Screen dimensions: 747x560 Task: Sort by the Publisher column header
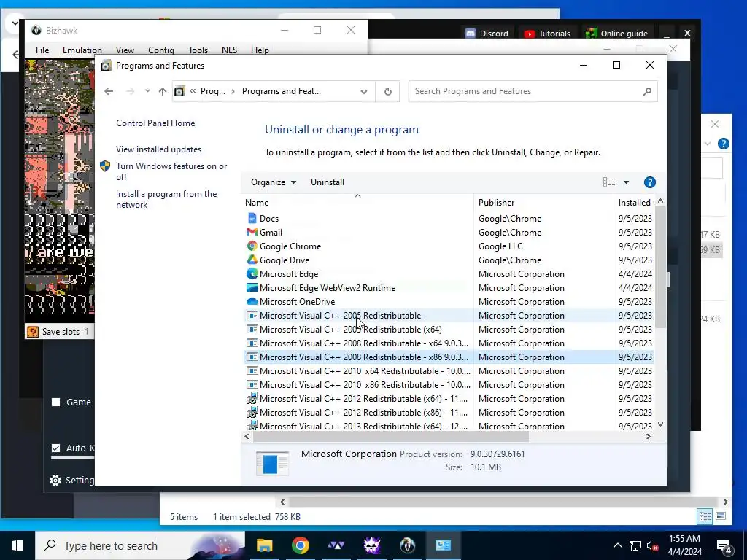(543, 203)
